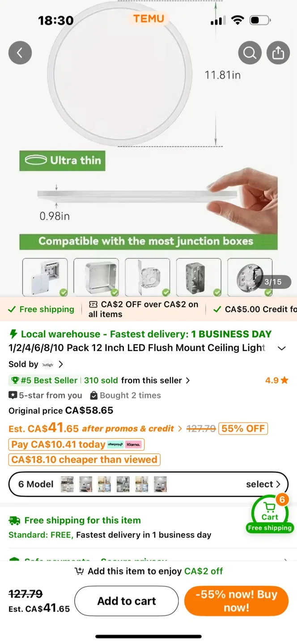Screen dimensions: 297x644
Task: Tap the green checkmark on the square metal box
Action: [115, 292]
